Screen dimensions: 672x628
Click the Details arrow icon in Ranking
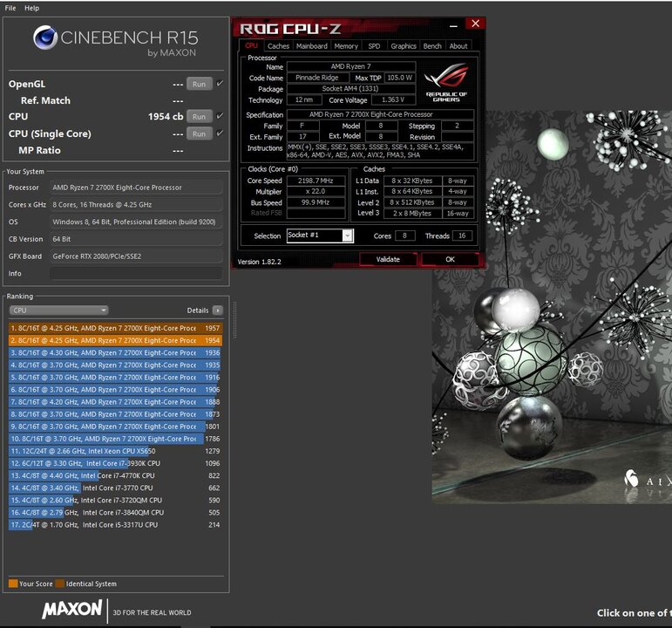[218, 311]
